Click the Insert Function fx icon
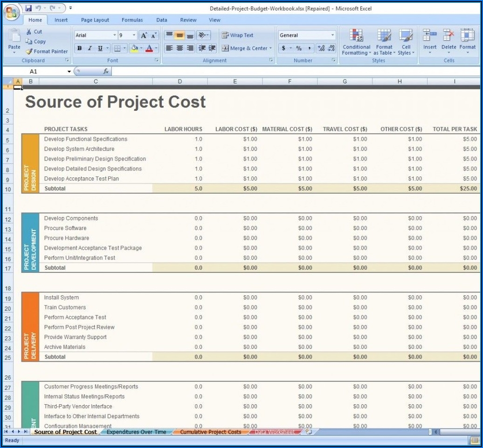 (x=106, y=71)
